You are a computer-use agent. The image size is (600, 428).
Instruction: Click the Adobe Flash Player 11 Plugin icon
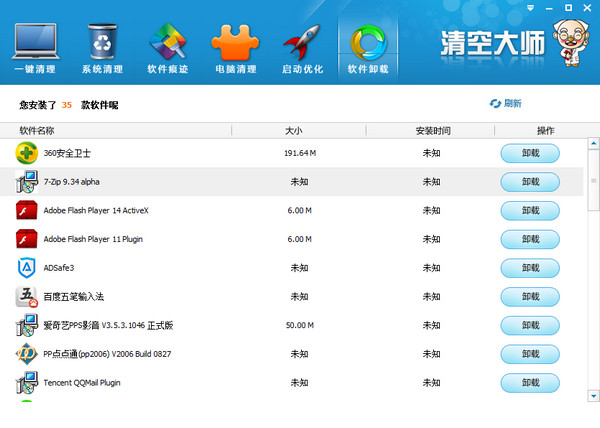[26, 239]
